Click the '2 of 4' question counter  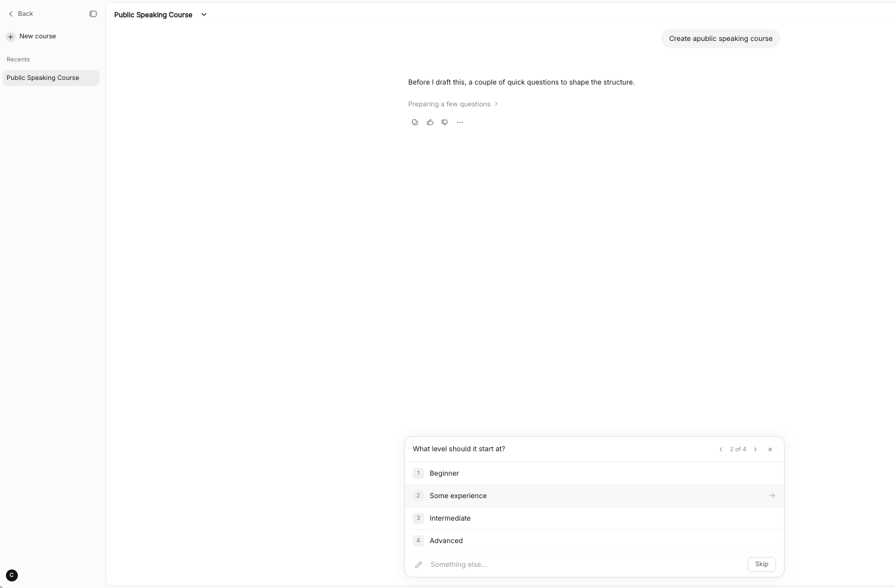pos(738,449)
